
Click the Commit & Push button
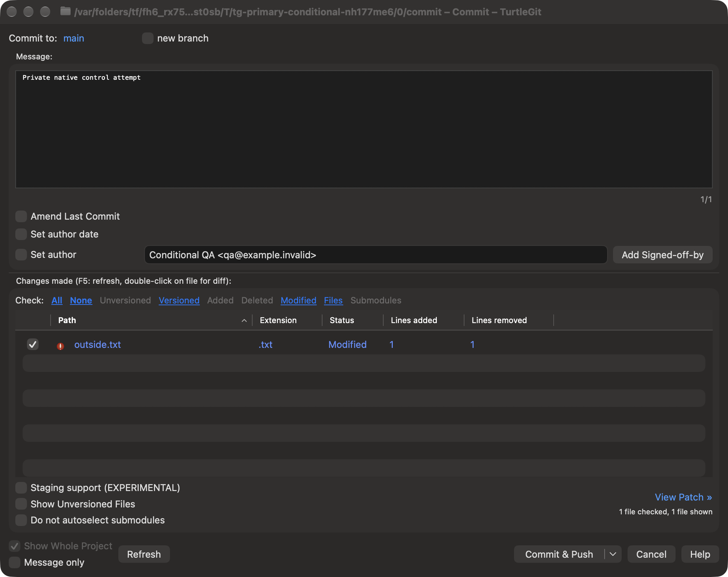(559, 554)
